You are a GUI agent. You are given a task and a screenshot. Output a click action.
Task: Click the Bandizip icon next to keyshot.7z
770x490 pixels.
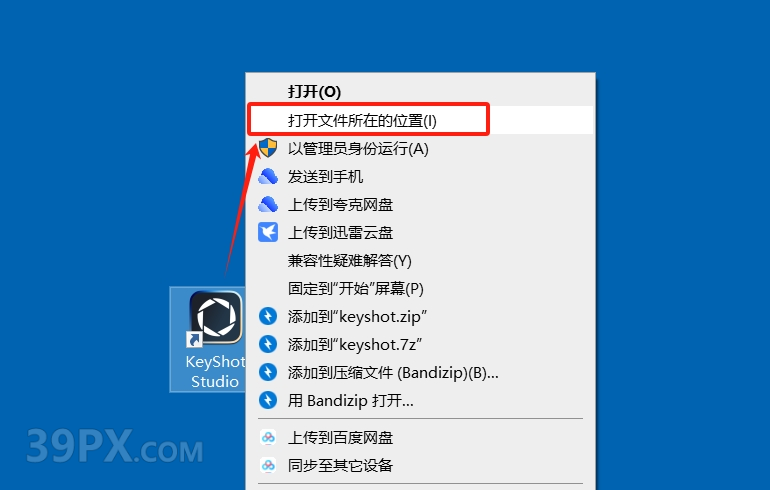[x=268, y=344]
